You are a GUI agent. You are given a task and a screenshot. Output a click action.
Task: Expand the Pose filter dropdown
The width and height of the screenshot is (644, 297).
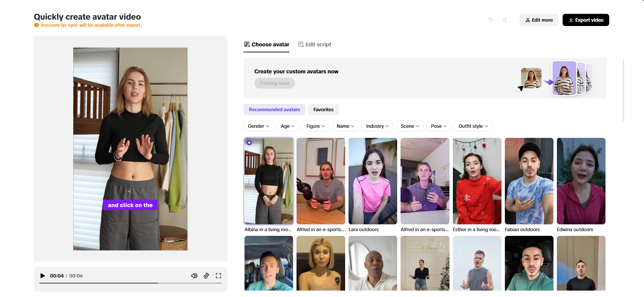click(x=439, y=126)
